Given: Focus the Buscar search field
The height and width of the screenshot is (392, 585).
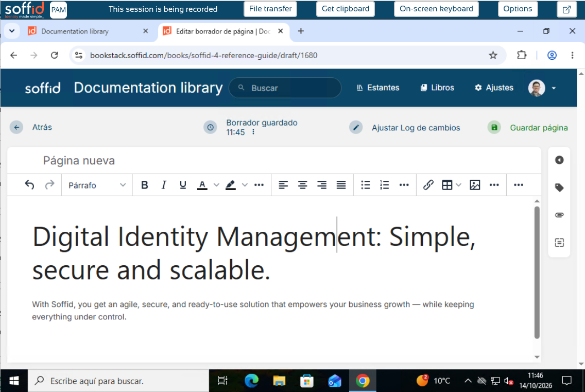Looking at the screenshot, I should (285, 88).
